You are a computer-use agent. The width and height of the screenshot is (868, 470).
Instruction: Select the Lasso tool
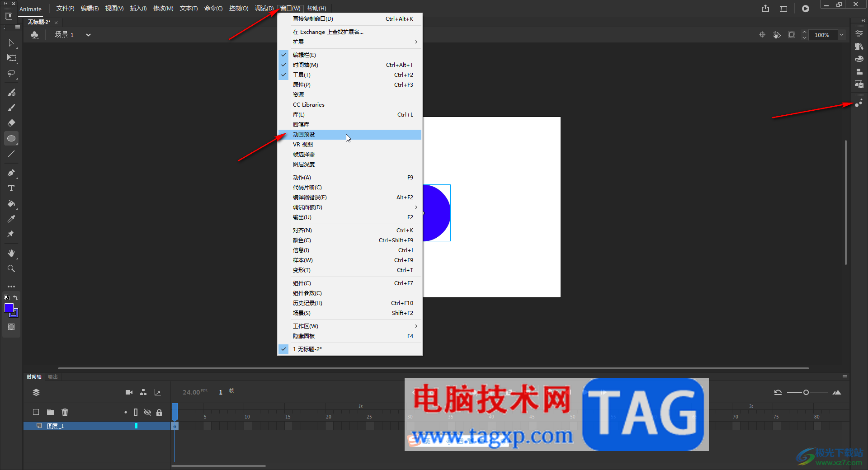click(x=11, y=73)
